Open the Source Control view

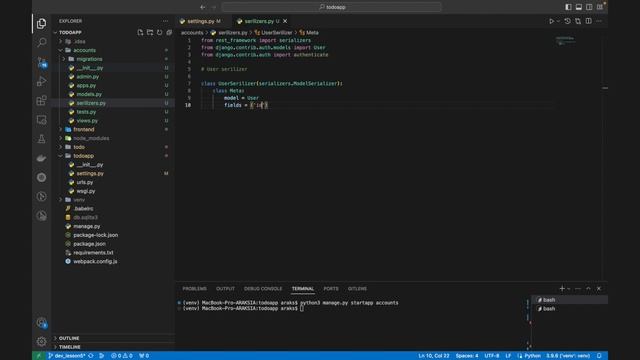click(41, 62)
